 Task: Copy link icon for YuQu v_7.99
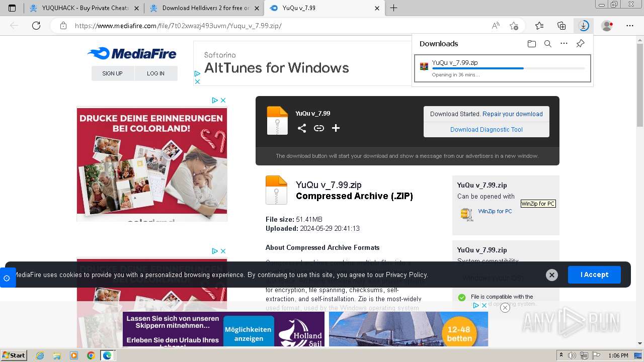tap(319, 128)
